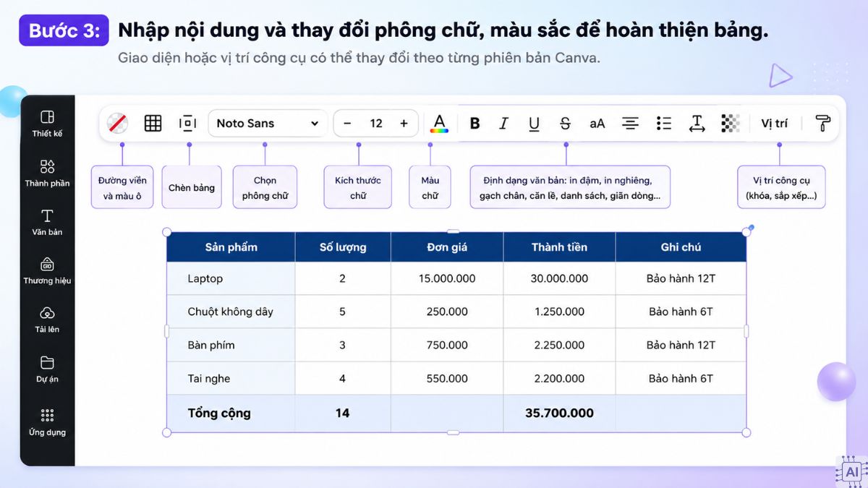Click the 250.000 unit price cell

(447, 312)
